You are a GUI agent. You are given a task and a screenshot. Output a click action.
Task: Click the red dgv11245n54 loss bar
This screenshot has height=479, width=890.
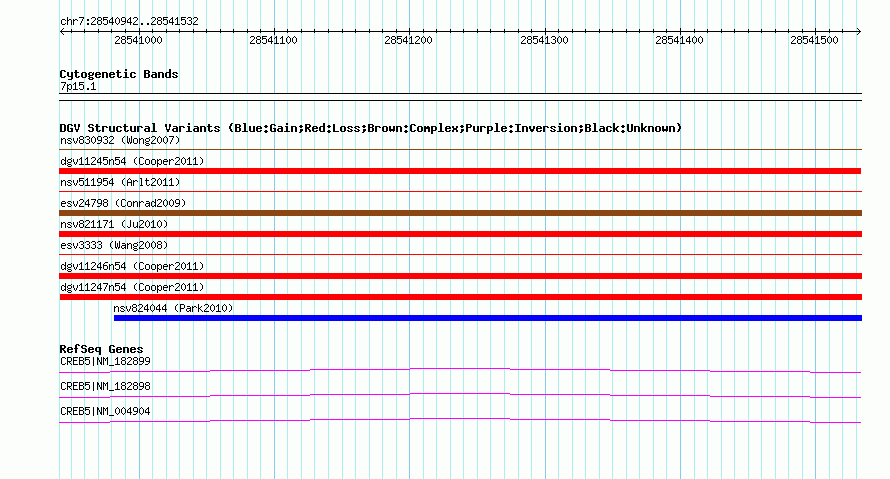(460, 171)
